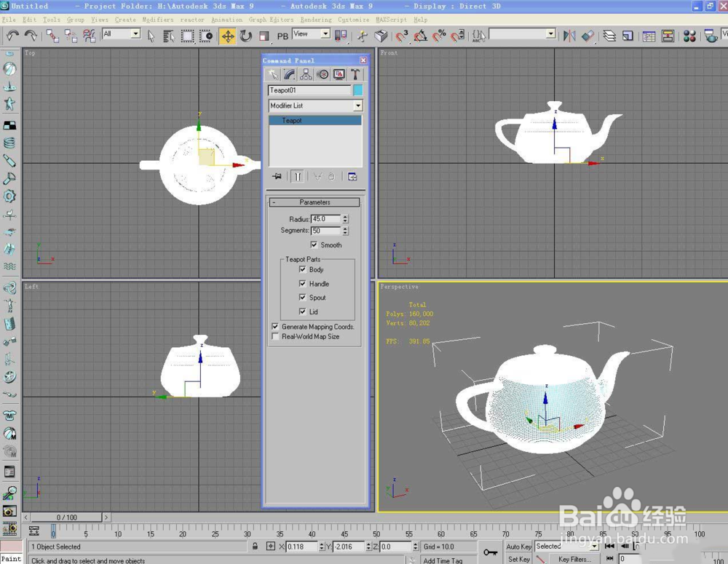The height and width of the screenshot is (564, 728).
Task: Open the Customize menu
Action: pyautogui.click(x=353, y=20)
